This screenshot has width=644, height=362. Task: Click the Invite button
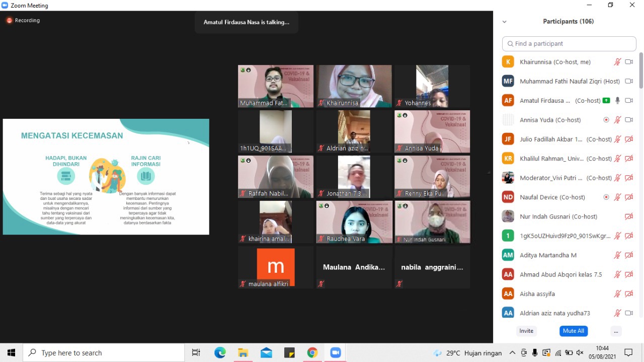(x=526, y=331)
